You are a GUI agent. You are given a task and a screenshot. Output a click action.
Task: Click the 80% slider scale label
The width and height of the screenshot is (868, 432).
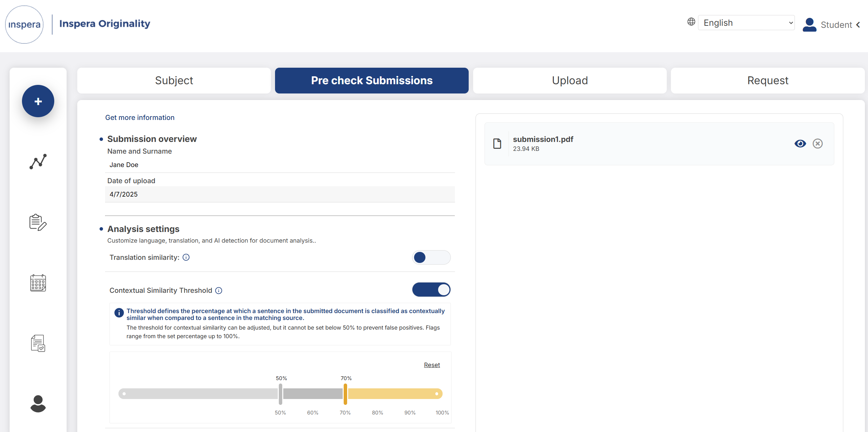point(378,413)
